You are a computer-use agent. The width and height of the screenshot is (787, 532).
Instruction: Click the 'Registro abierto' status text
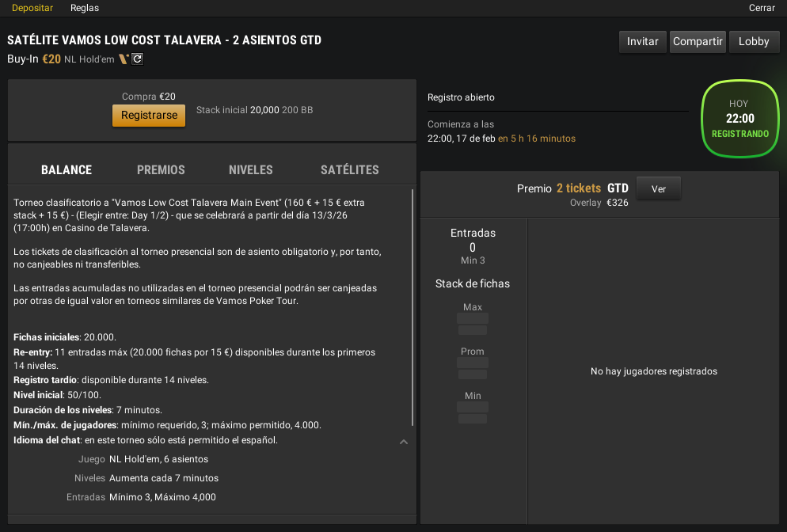[461, 97]
